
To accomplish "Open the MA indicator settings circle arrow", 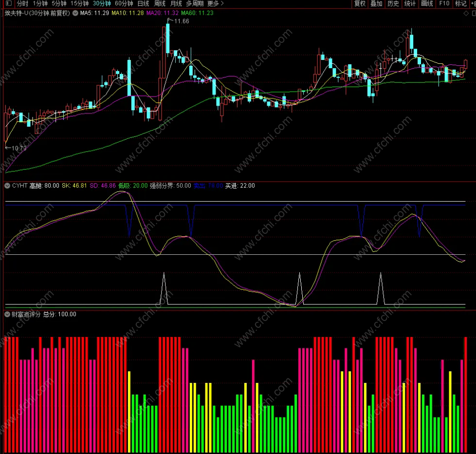I will pos(75,13).
